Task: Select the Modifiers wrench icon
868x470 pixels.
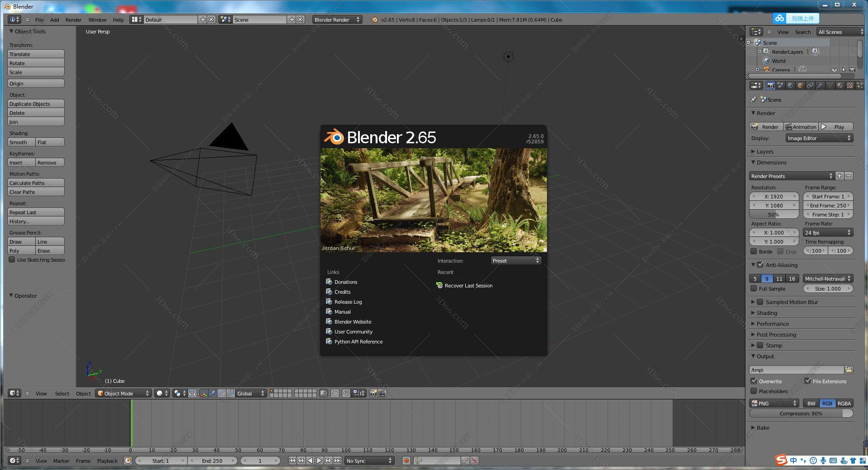Action: (820, 85)
